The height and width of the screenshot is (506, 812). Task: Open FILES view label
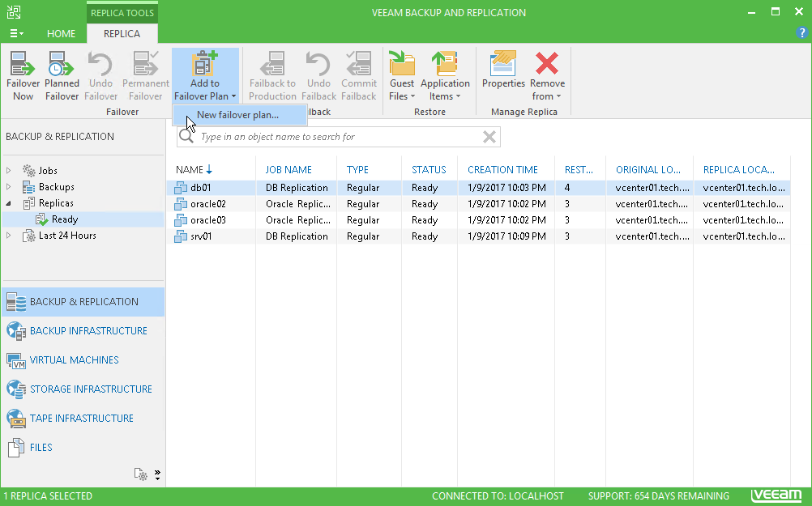pyautogui.click(x=41, y=447)
